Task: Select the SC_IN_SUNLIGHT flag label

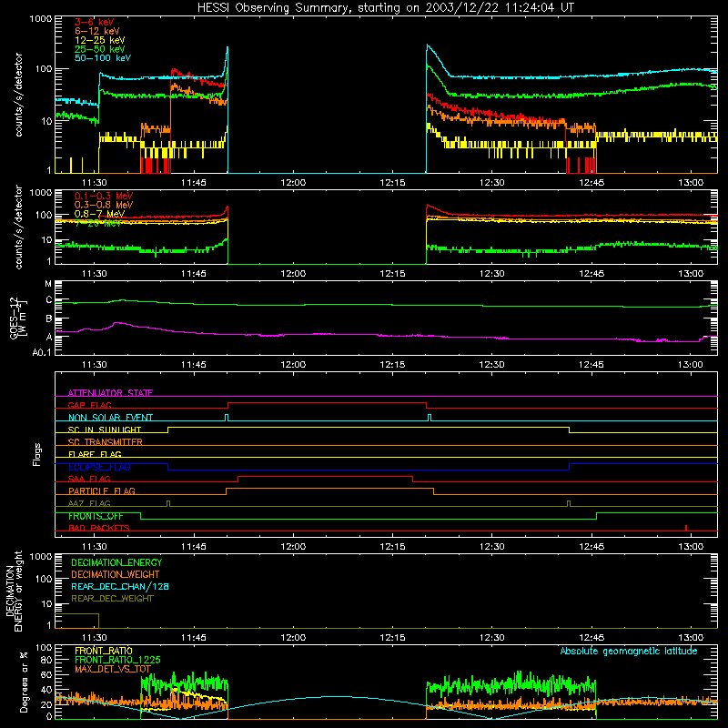Action: (x=105, y=430)
